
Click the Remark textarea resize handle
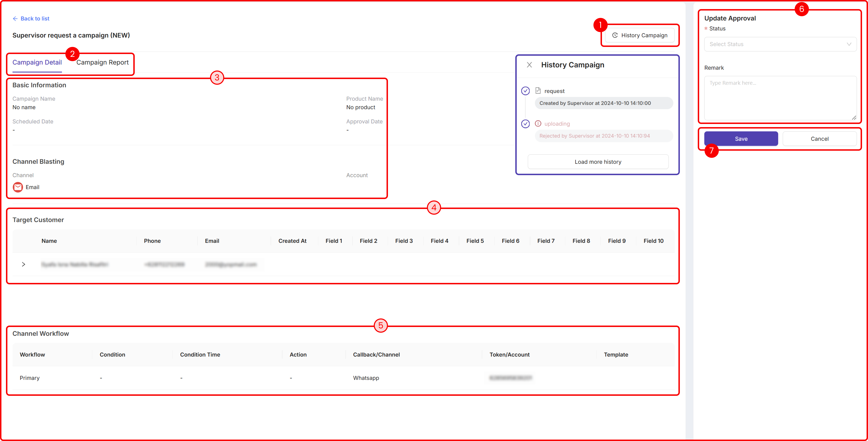[x=854, y=118]
